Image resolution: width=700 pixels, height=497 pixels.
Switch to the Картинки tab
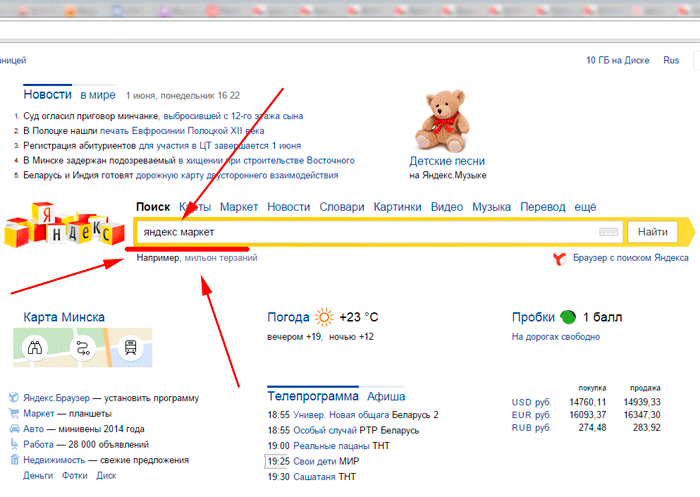(x=397, y=207)
